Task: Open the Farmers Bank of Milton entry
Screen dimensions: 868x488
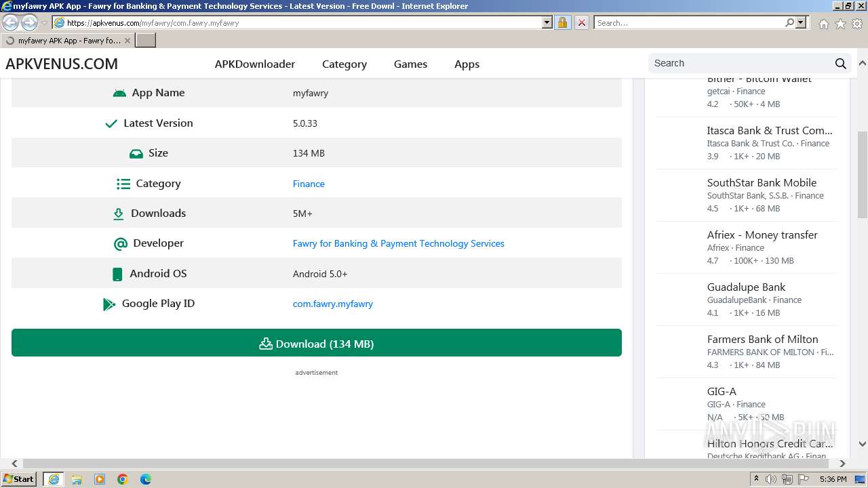Action: coord(747,352)
